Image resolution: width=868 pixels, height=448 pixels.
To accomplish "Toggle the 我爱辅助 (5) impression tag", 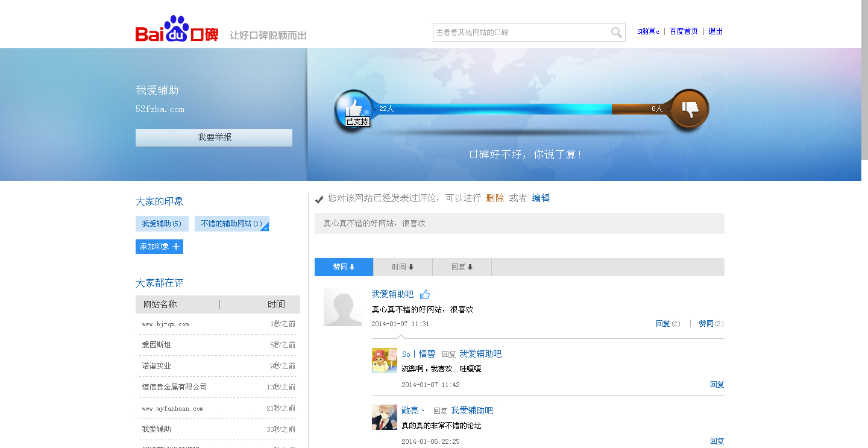I will [162, 224].
